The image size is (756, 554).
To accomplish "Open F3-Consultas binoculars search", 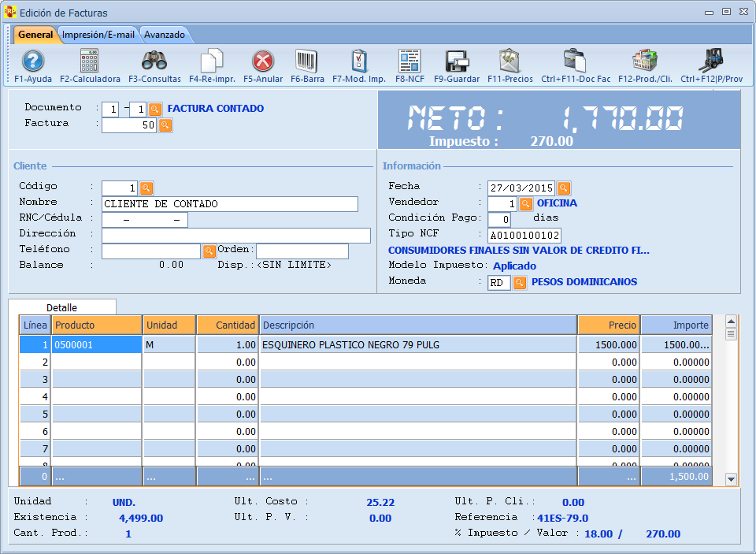I will (x=154, y=61).
